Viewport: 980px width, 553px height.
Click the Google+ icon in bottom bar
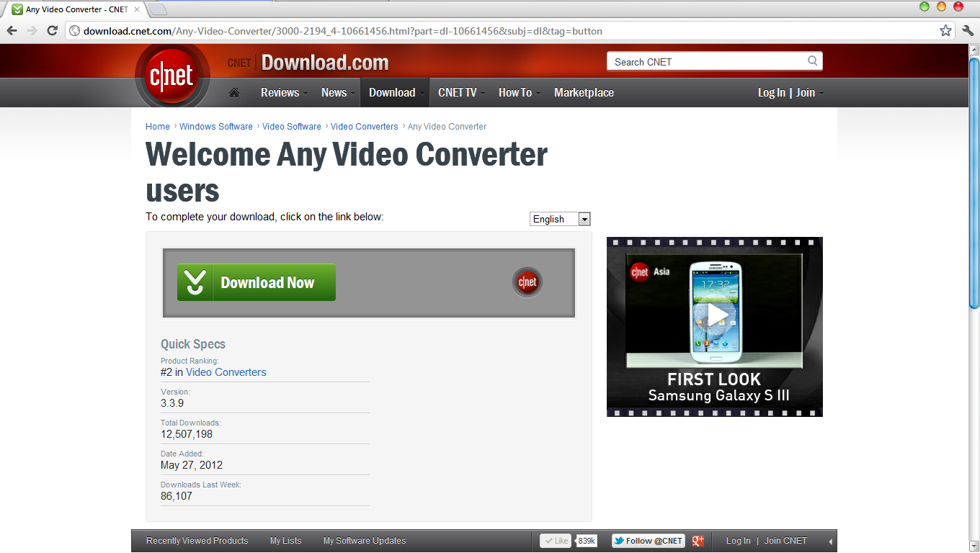pos(698,541)
